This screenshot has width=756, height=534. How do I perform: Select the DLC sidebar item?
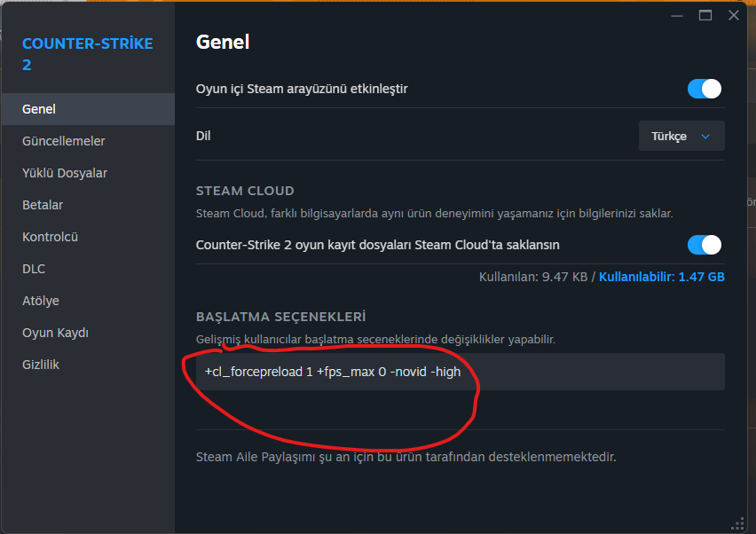[x=34, y=269]
